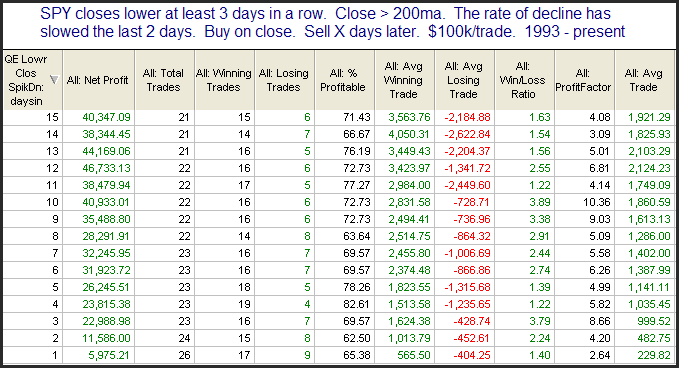This screenshot has width=679, height=368.
Task: Click net profit cell 28,291.91
Action: (107, 236)
